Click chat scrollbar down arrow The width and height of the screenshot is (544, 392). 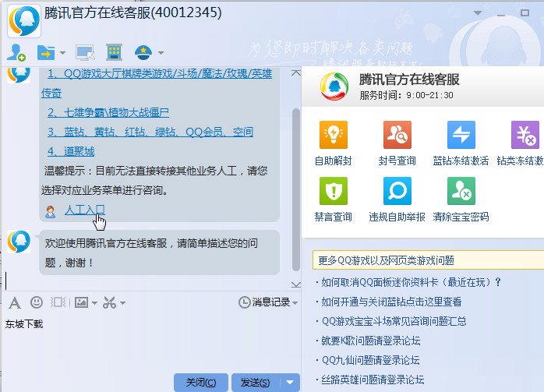click(296, 284)
